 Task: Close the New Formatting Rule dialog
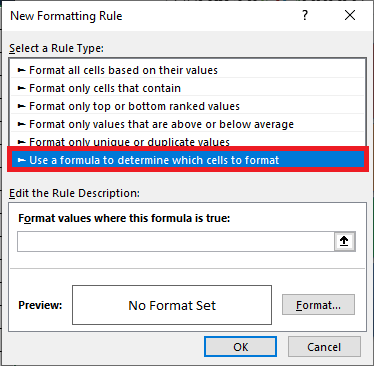point(350,15)
